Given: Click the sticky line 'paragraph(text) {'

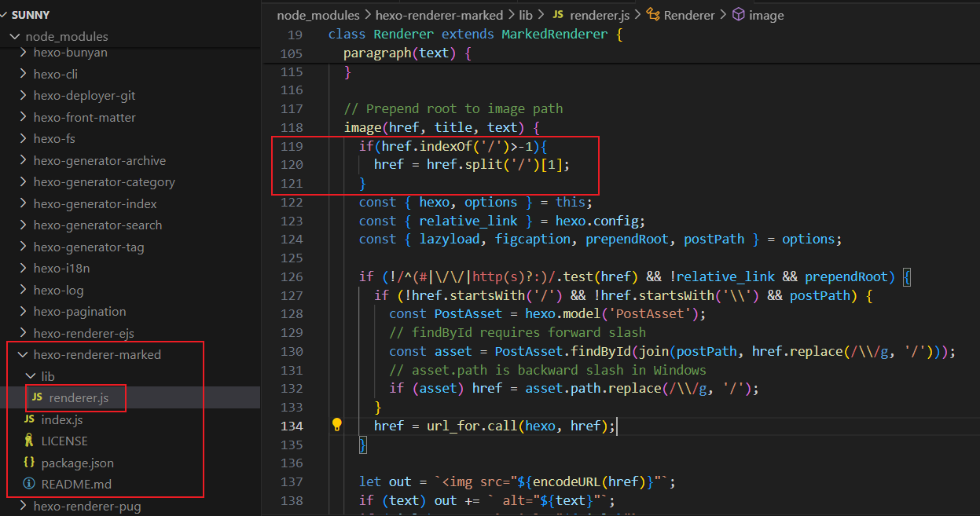Looking at the screenshot, I should [407, 53].
